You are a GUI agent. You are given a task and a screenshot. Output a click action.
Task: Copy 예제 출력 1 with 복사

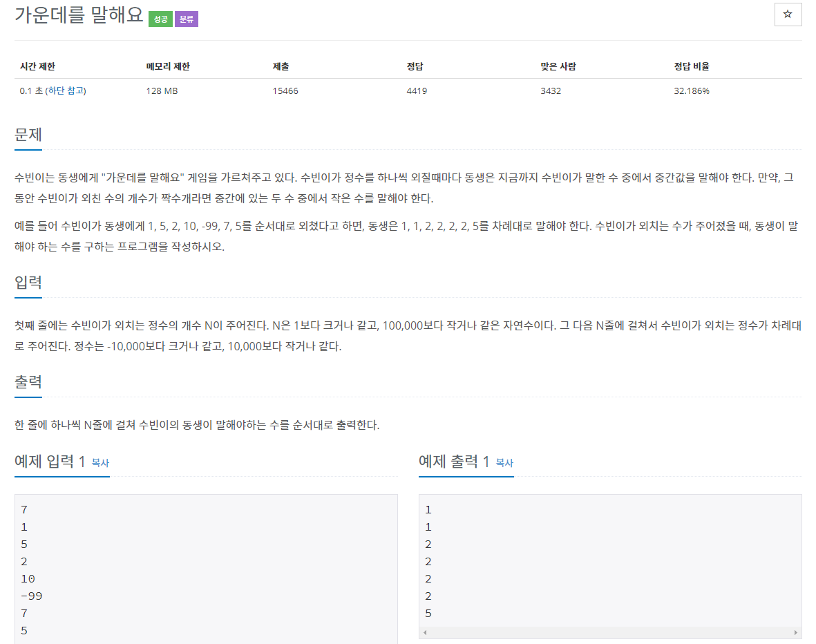coord(504,463)
